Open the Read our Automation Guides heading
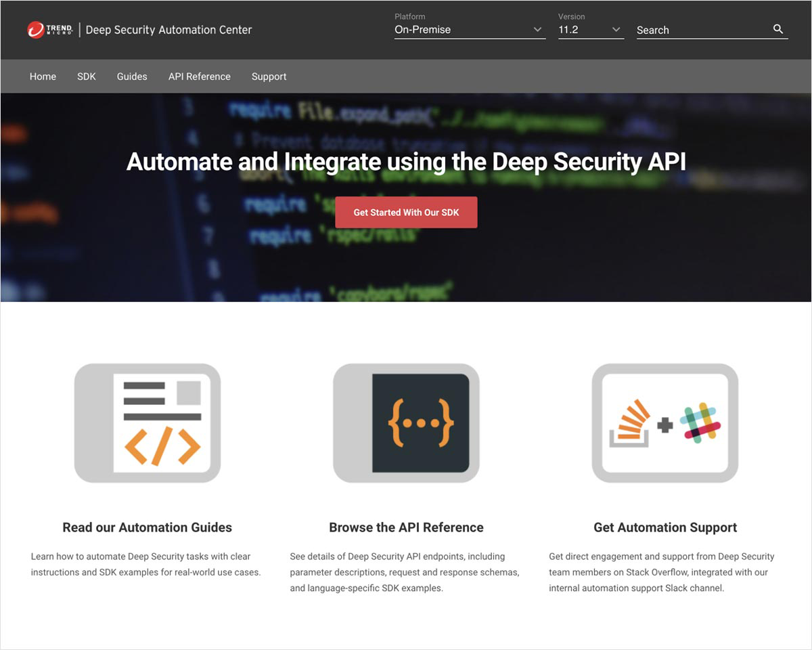This screenshot has width=812, height=650. click(x=147, y=527)
